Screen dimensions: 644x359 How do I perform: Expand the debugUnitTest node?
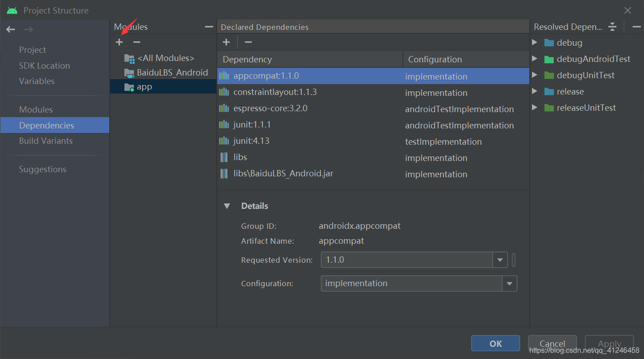click(x=535, y=75)
